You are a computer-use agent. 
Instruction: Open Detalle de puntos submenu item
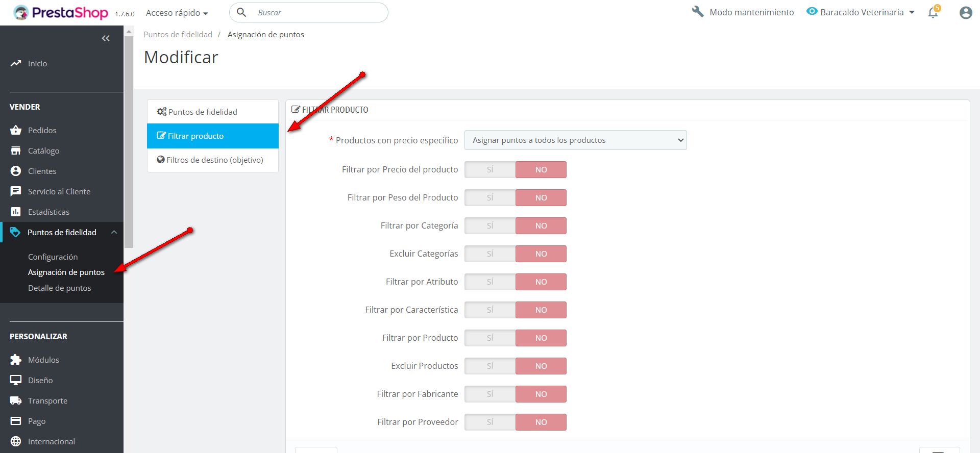pos(59,288)
